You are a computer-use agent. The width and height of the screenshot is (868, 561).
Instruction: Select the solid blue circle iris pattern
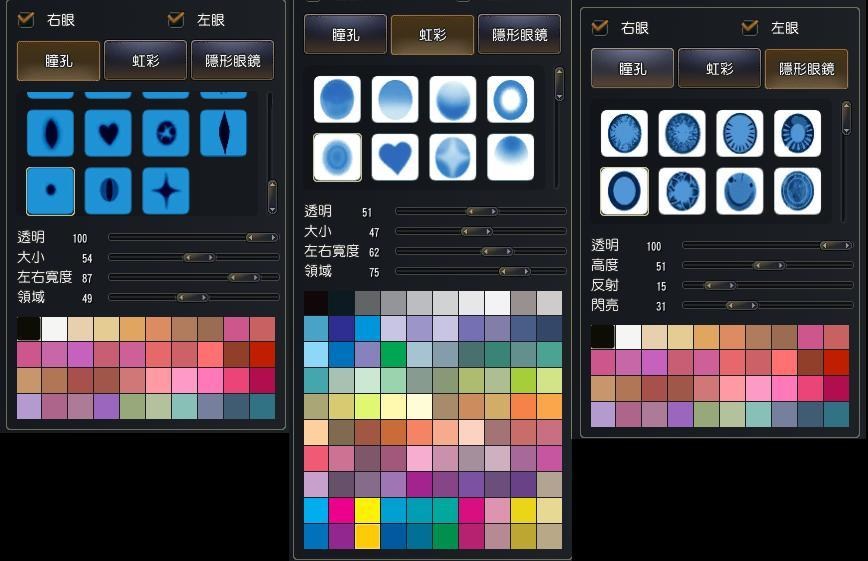coord(337,99)
